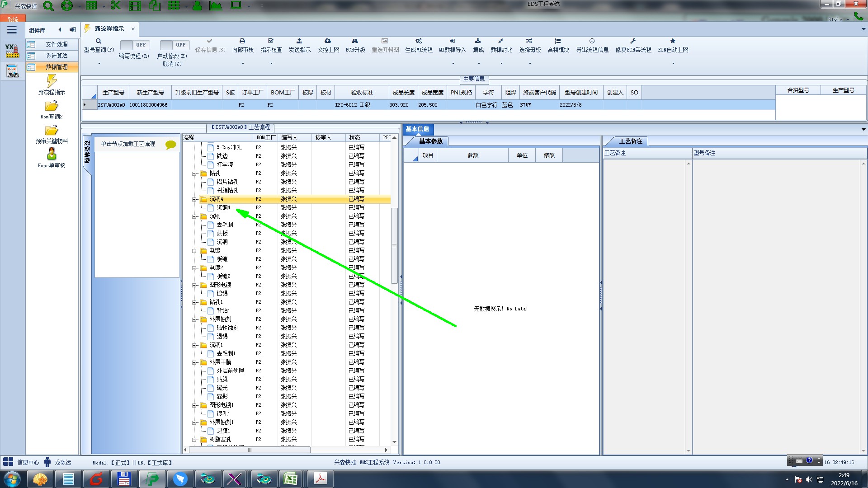Open the Style dropdown
868x488 pixels.
[838, 19]
